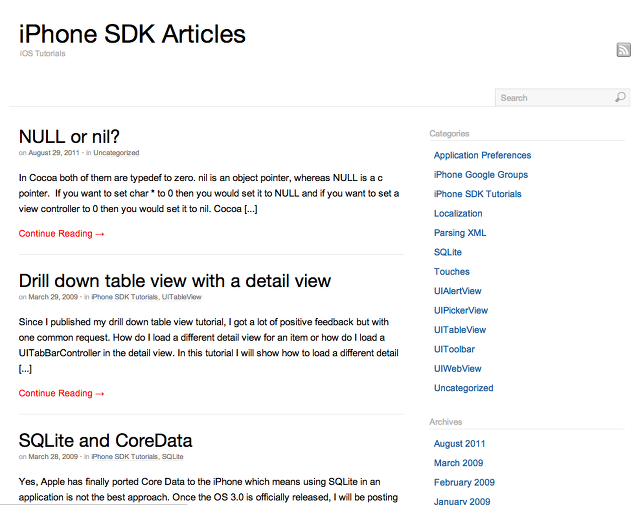Click the search magnifier icon

620,97
